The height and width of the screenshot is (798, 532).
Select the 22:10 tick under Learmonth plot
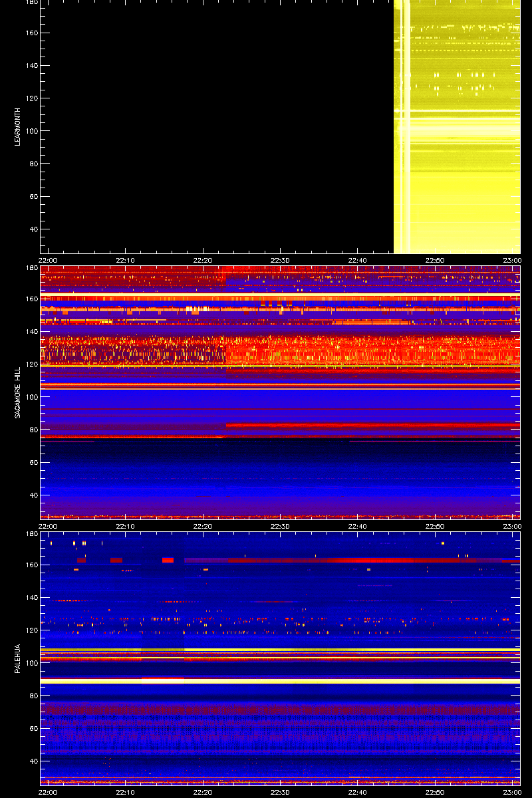[x=126, y=260]
